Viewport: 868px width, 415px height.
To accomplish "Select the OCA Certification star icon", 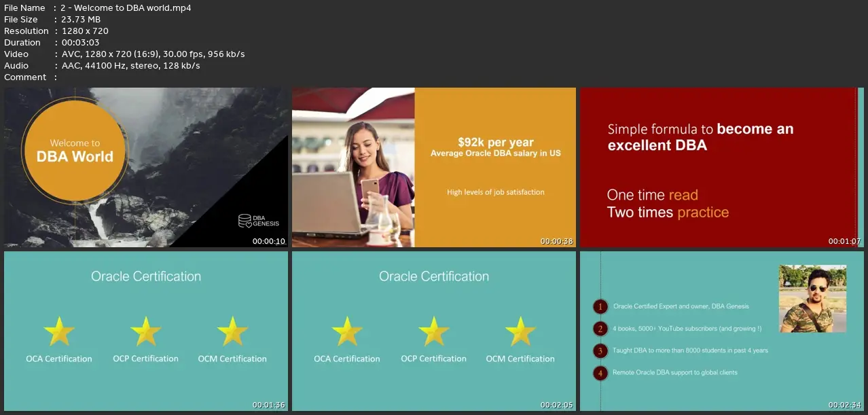I will coord(59,332).
